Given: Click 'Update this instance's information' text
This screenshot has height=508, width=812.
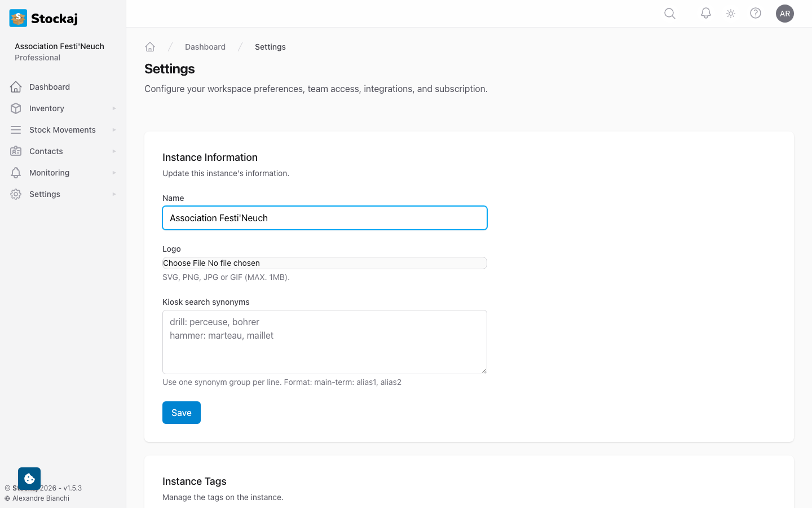Looking at the screenshot, I should [226, 173].
